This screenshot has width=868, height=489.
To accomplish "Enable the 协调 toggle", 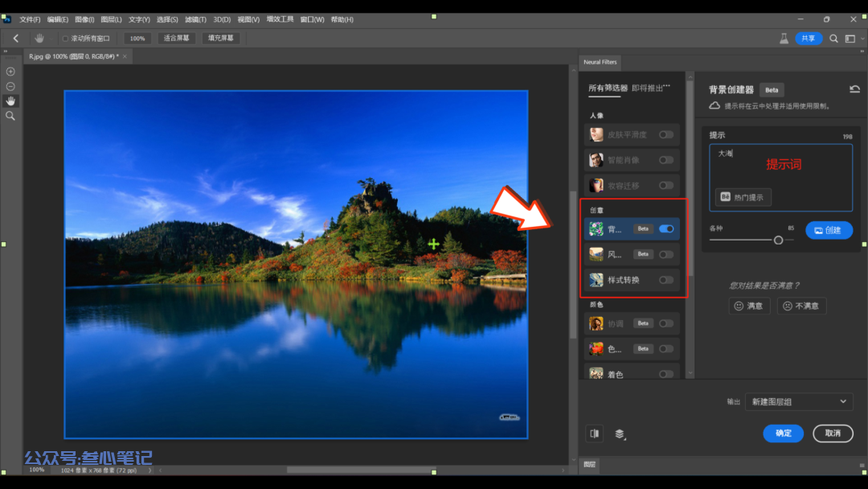I will pyautogui.click(x=666, y=323).
